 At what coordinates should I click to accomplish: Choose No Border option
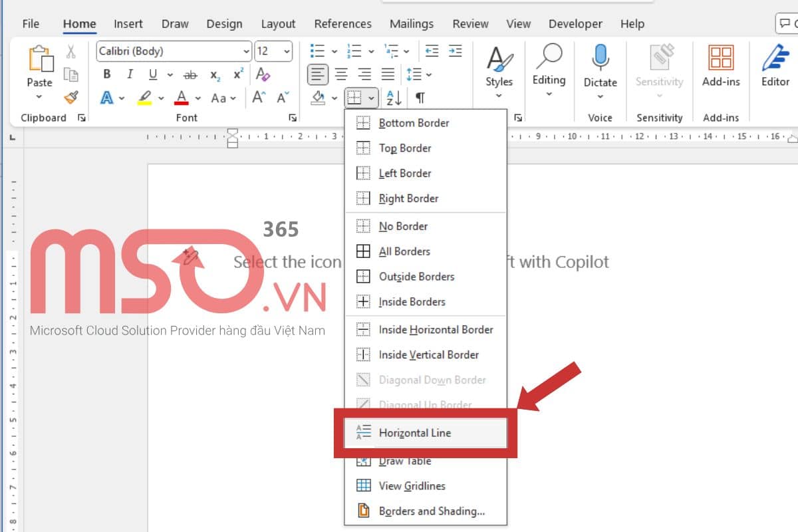(426, 226)
